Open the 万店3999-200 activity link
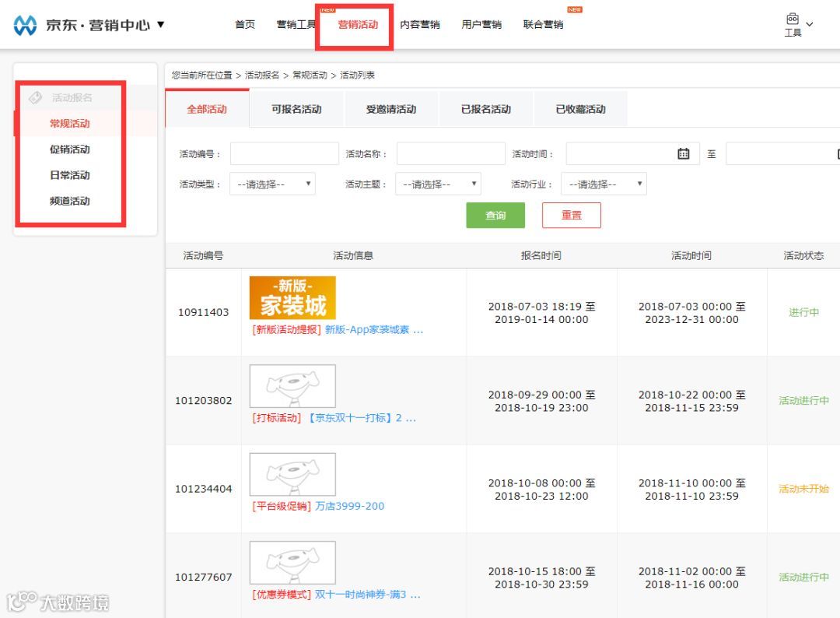This screenshot has height=618, width=840. coord(349,506)
